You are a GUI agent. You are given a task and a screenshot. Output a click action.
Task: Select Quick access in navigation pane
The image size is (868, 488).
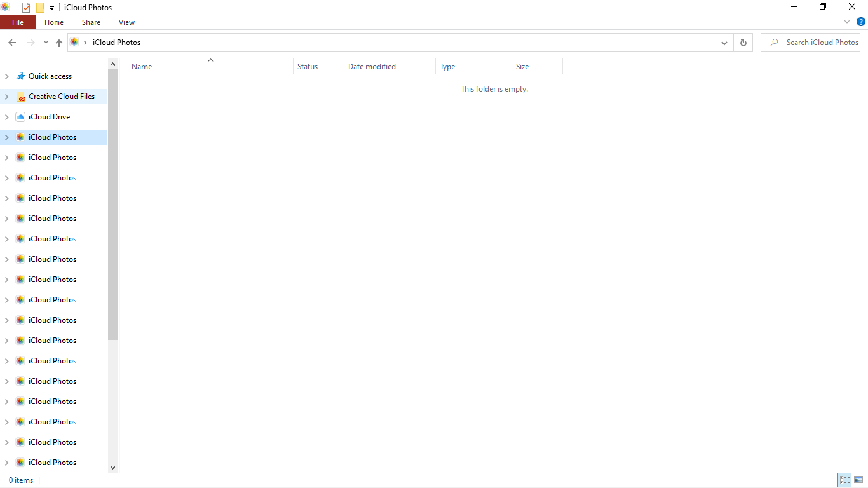tap(50, 76)
